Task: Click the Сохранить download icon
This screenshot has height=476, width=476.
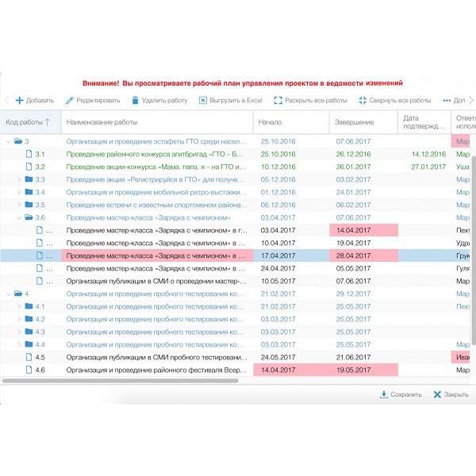Action: point(384,394)
